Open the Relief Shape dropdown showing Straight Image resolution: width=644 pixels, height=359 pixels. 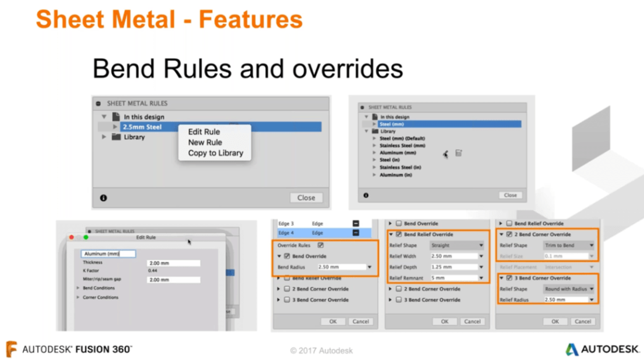pos(456,245)
